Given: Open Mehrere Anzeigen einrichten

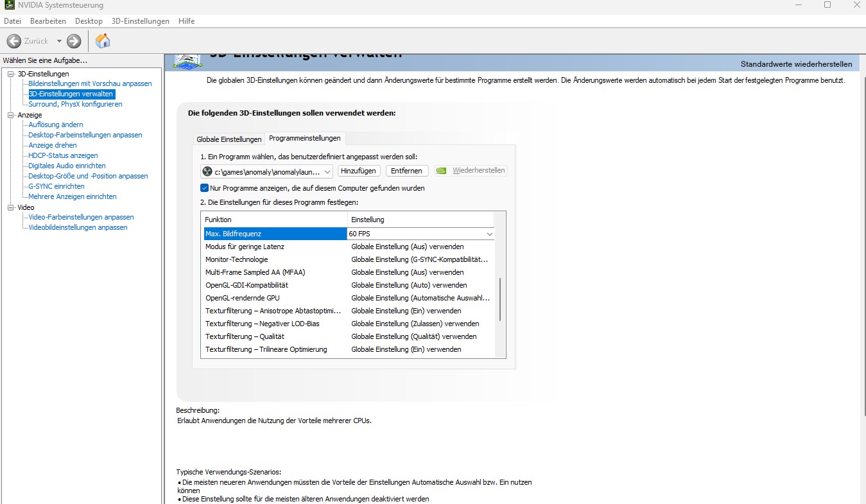Looking at the screenshot, I should click(x=73, y=196).
